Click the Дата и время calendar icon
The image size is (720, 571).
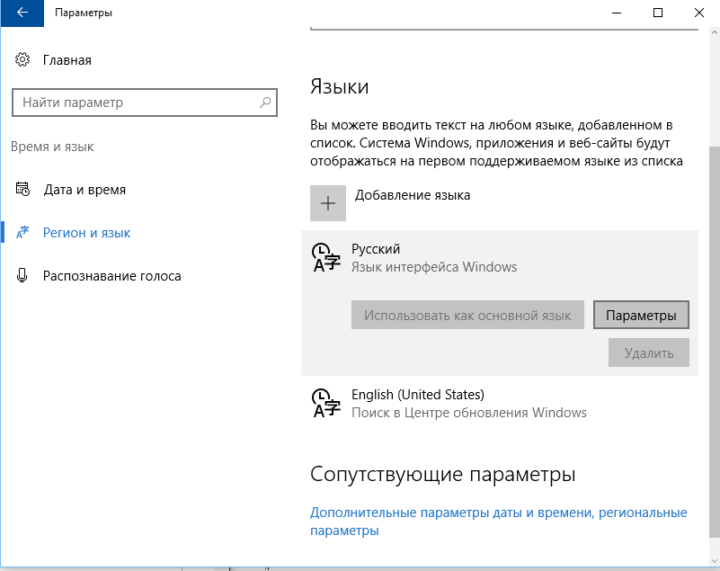[x=22, y=189]
